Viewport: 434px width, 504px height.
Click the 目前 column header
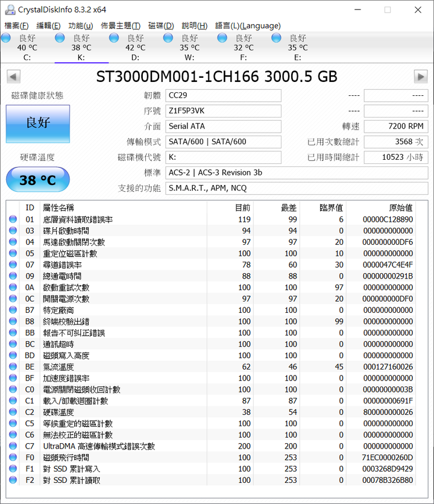230,207
